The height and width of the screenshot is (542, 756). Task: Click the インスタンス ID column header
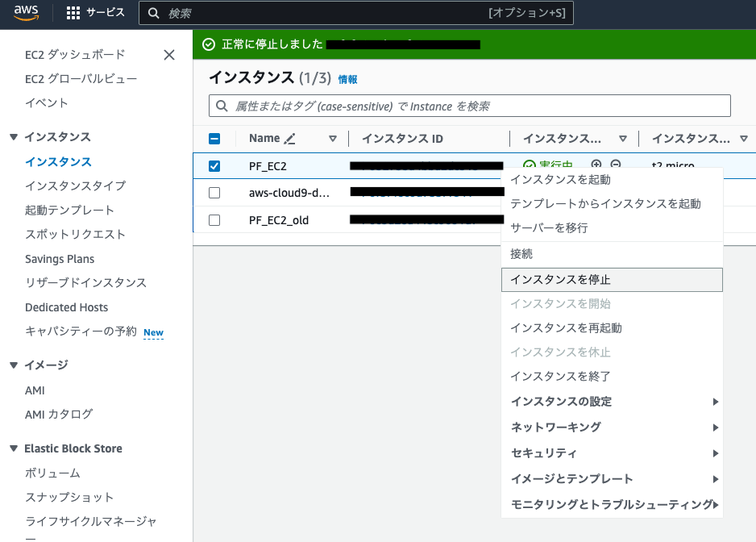403,139
